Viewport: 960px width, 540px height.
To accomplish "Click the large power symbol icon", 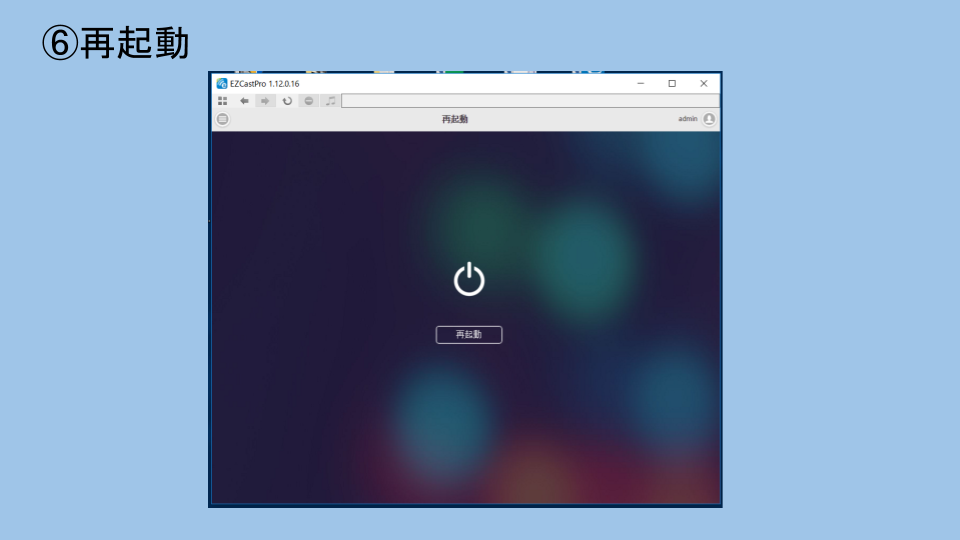I will 469,280.
